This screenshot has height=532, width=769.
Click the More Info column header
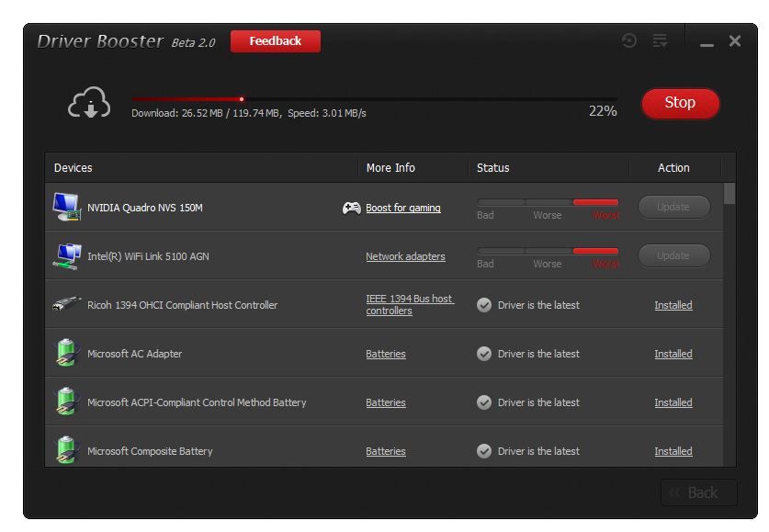(x=390, y=168)
